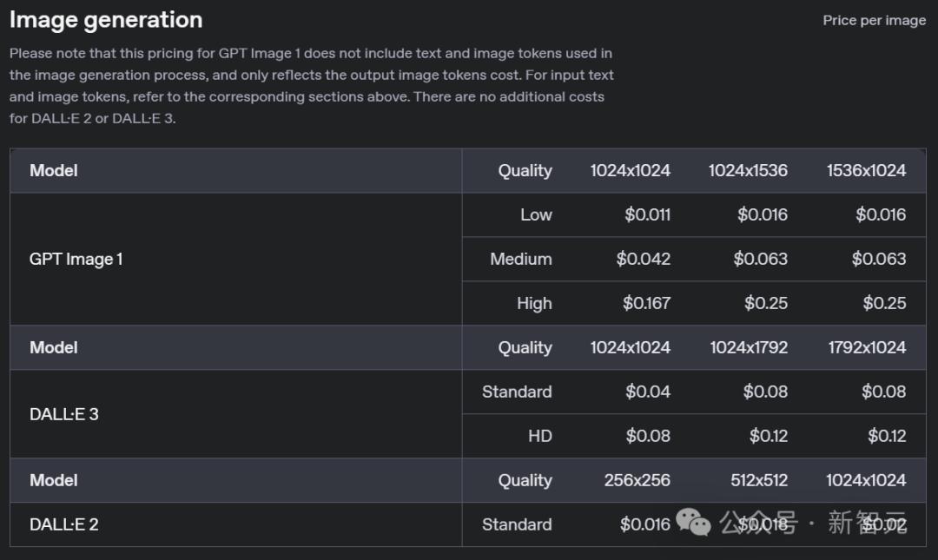938x560 pixels.
Task: Click the 新智元 watermark text
Action: (866, 523)
